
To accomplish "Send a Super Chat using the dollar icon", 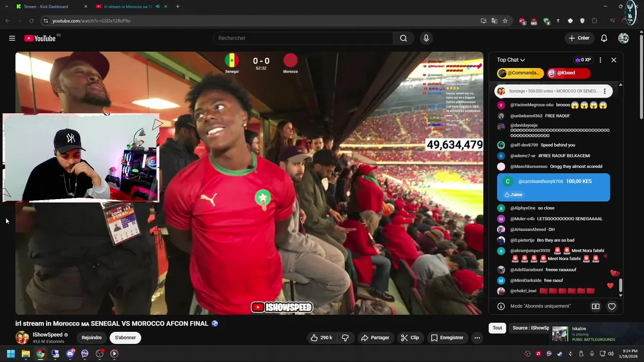I will [x=596, y=306].
